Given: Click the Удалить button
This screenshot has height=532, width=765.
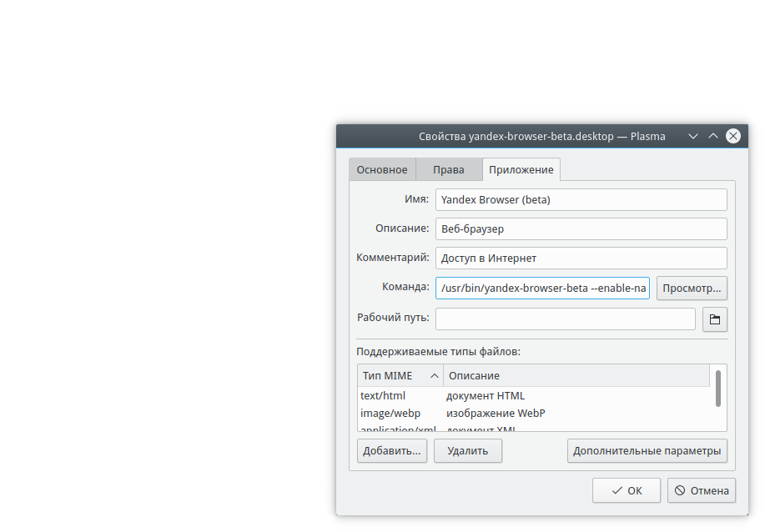Looking at the screenshot, I should [x=468, y=450].
